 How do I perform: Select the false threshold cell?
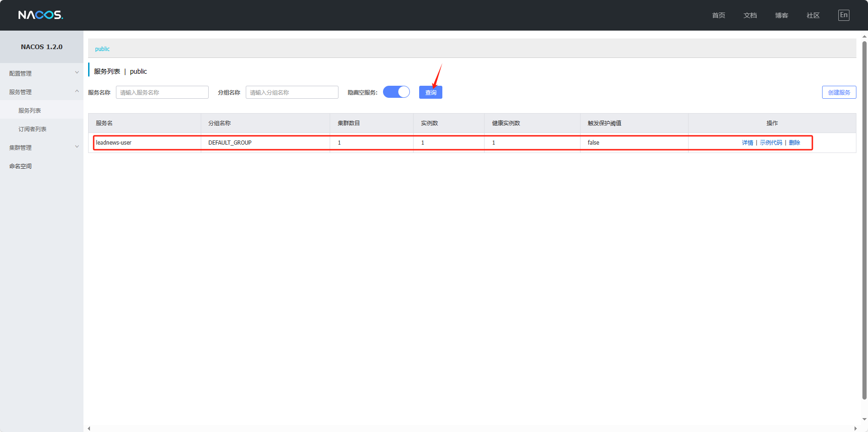click(634, 143)
